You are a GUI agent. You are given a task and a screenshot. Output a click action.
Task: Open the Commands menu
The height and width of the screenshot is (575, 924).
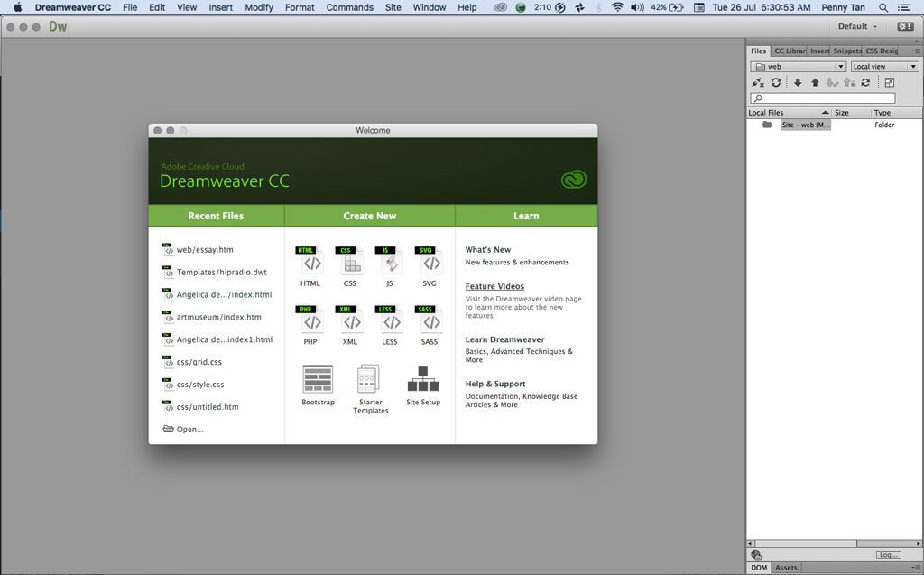tap(349, 7)
